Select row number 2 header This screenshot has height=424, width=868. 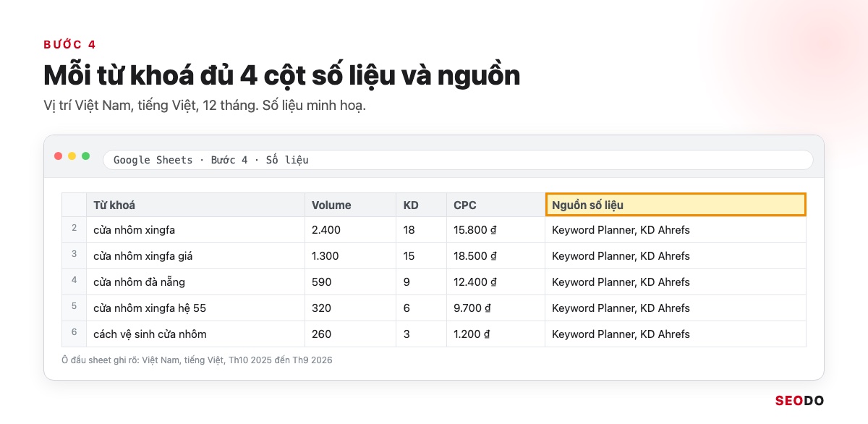pos(75,230)
